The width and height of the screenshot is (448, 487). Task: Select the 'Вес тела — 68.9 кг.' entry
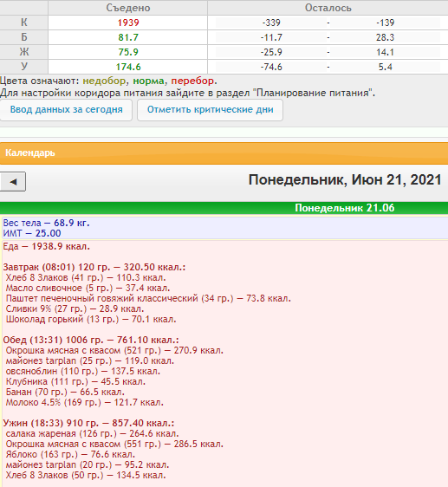click(46, 223)
